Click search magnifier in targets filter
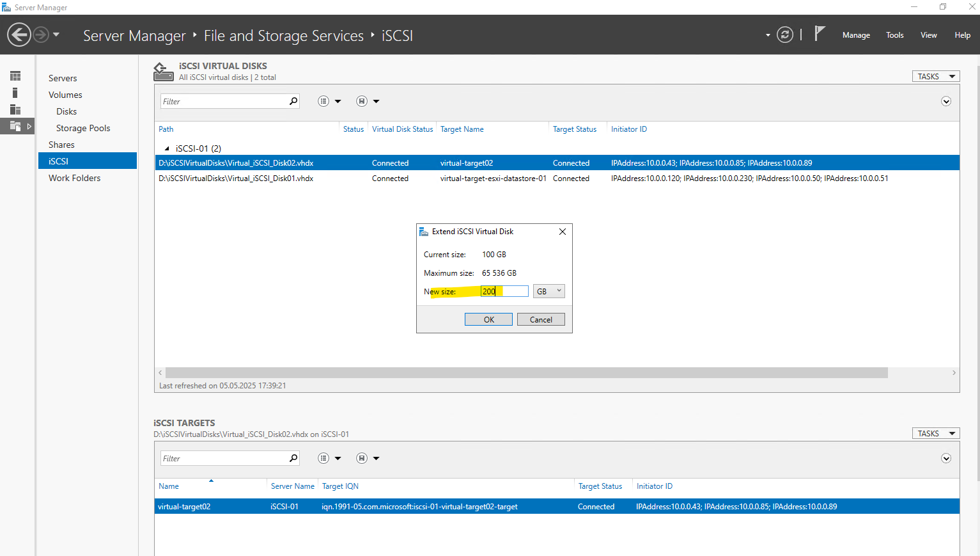 coord(293,458)
